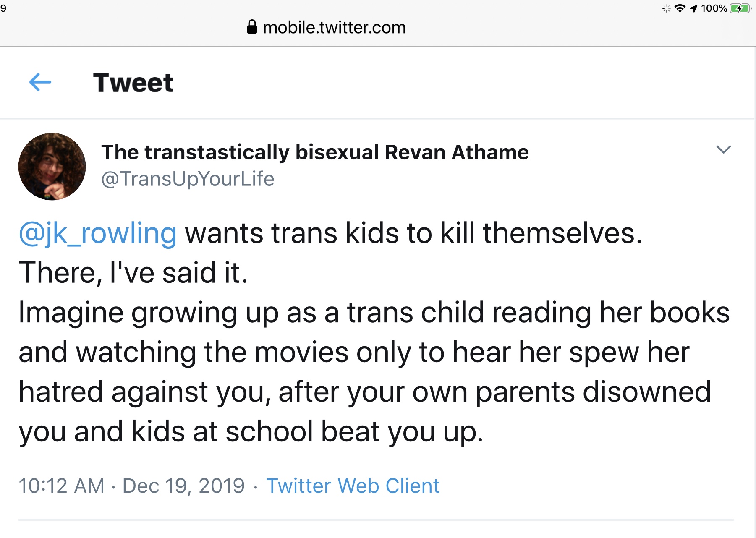Tap the charging battery icon
Viewport: 756px width, 538px height.
[x=740, y=8]
